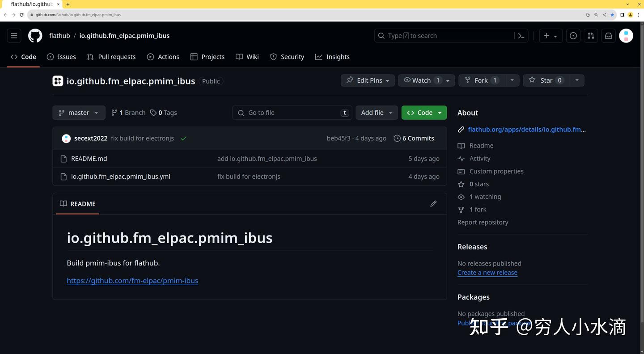This screenshot has width=644, height=354.
Task: Open the command palette terminal icon
Action: tap(521, 35)
